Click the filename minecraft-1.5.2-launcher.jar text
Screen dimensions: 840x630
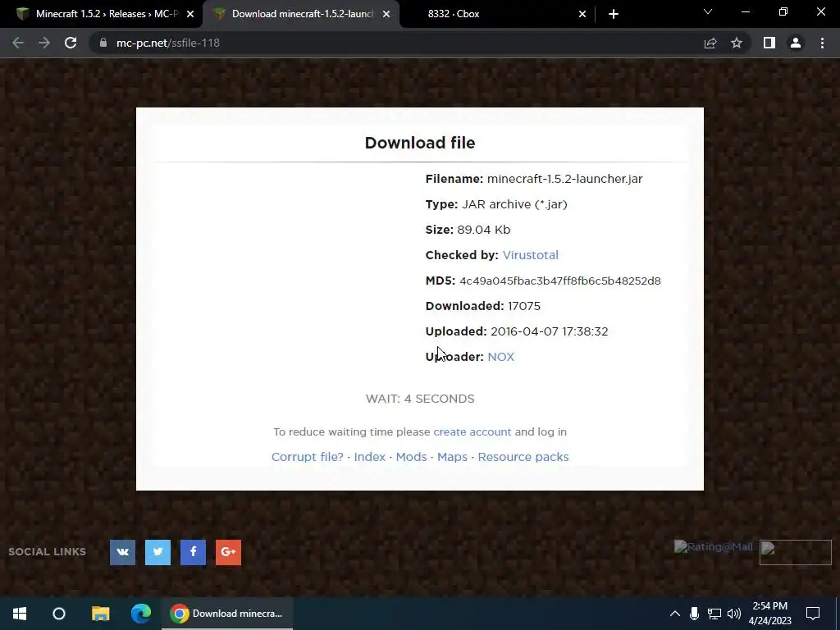[564, 179]
